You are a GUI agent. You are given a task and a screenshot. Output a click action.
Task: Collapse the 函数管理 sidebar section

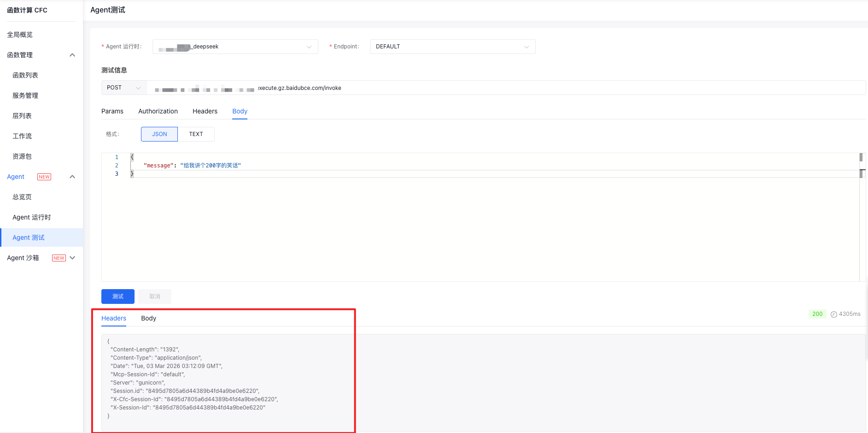[72, 55]
